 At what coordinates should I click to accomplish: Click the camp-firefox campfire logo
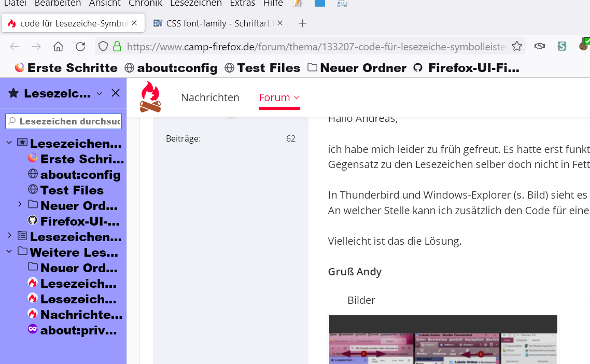(150, 97)
